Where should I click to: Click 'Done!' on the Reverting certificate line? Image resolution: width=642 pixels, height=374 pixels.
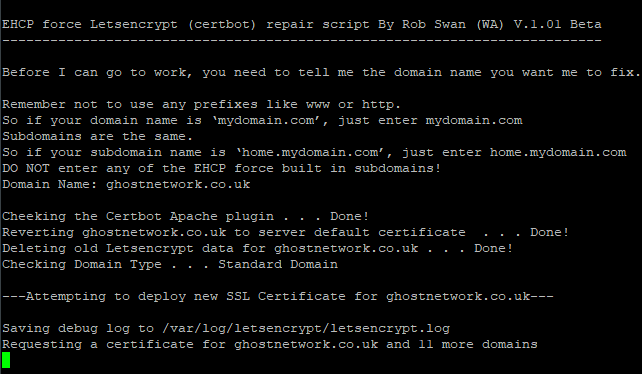[x=549, y=232]
